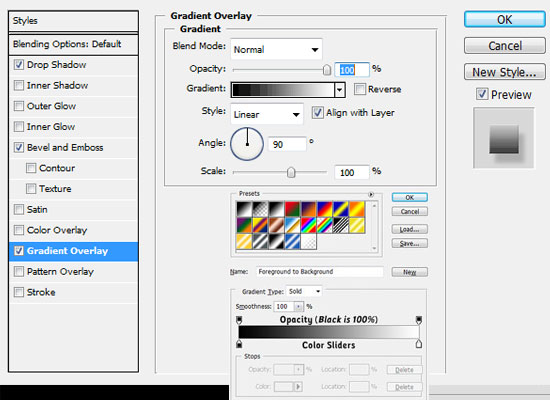The height and width of the screenshot is (400, 550).
Task: Select the solid rainbow spectrum gradient preset
Action: (x=309, y=226)
